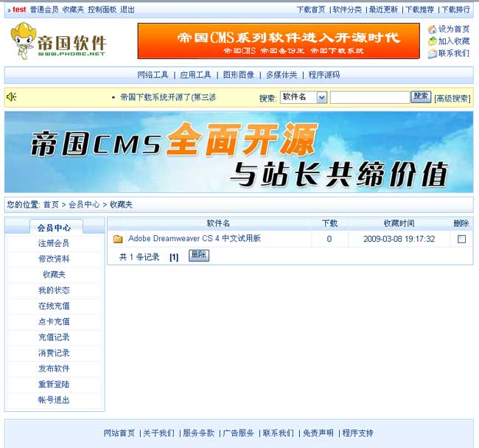Screen dimensions: 479x448
Task: Click the 帝国CMS orange banner ad
Action: (x=278, y=41)
